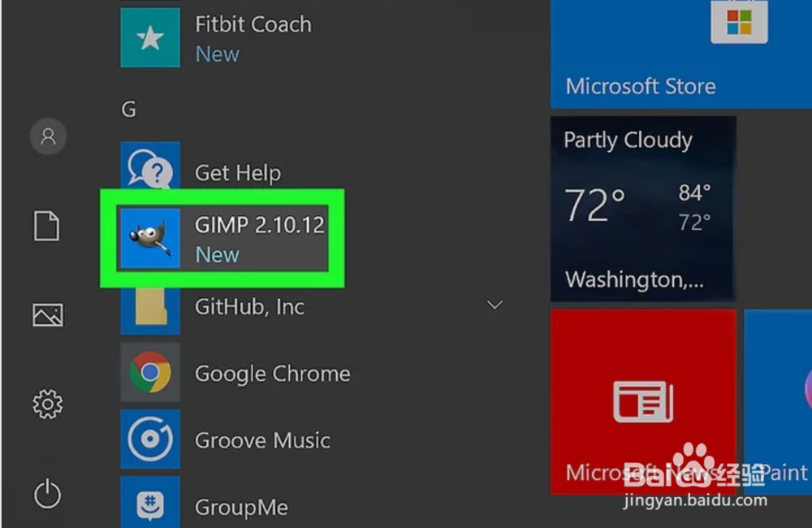Open the Weather tile showing Partly Cloudy

(x=643, y=208)
